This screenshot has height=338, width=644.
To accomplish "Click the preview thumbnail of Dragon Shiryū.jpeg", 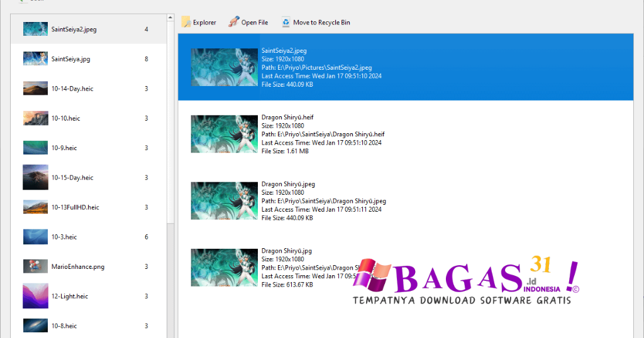I will 225,200.
